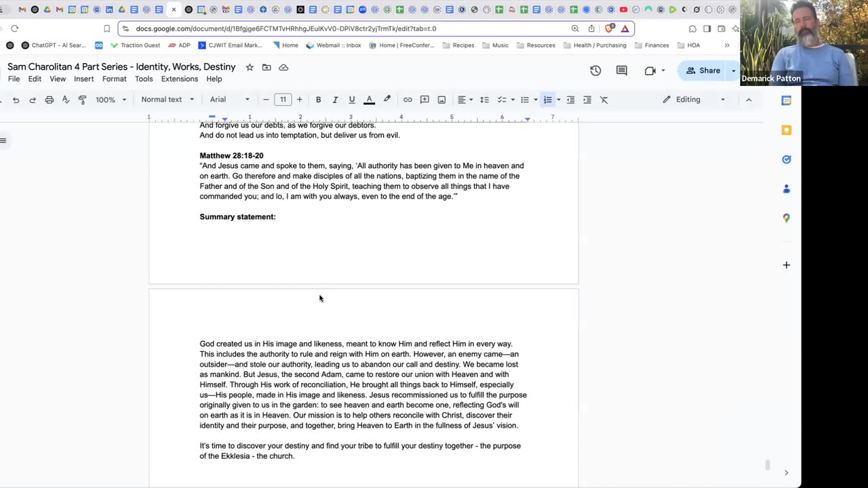Run spelling and grammar check icon
The height and width of the screenshot is (488, 868).
(66, 100)
